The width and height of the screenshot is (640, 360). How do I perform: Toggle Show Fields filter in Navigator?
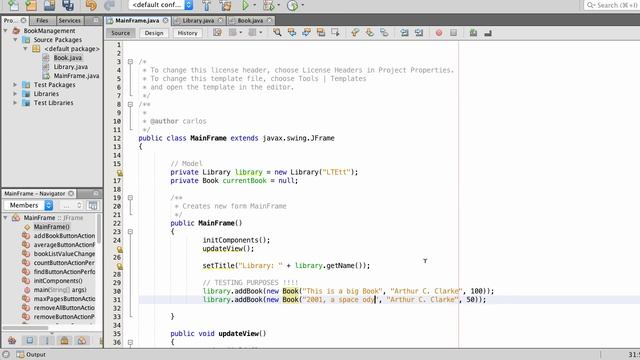(29, 340)
